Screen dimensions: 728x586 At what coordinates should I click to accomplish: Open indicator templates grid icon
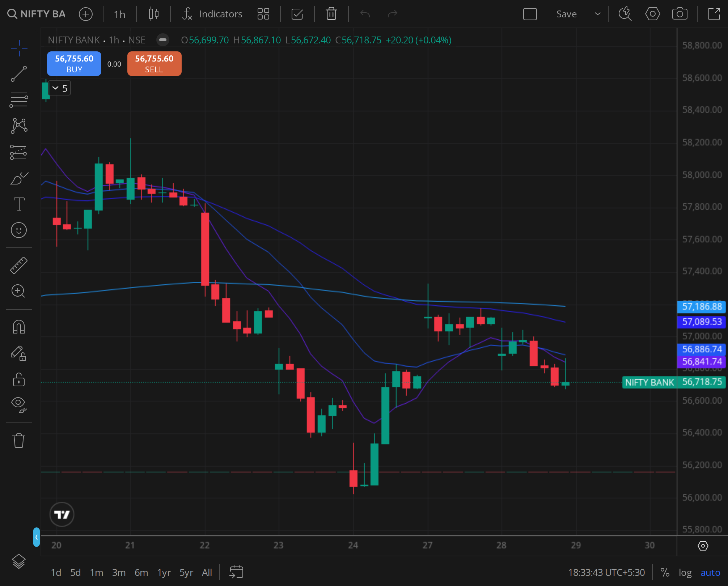(x=263, y=14)
